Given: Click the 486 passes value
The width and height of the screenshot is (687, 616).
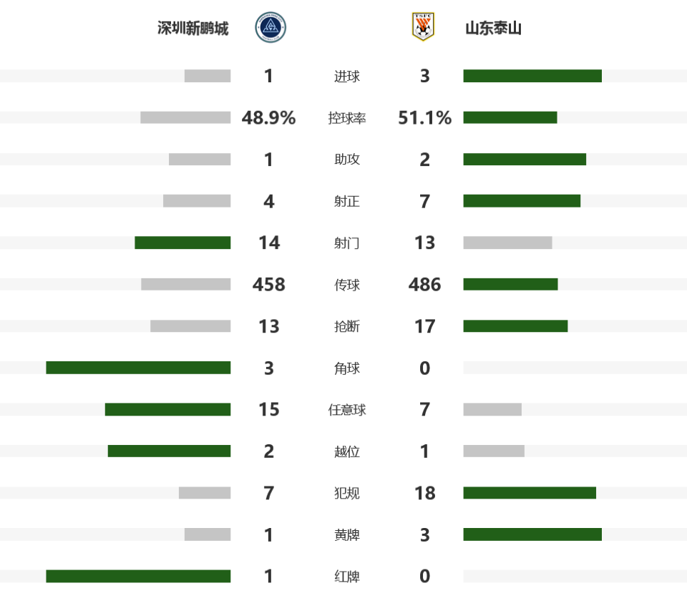Looking at the screenshot, I should (x=424, y=285).
